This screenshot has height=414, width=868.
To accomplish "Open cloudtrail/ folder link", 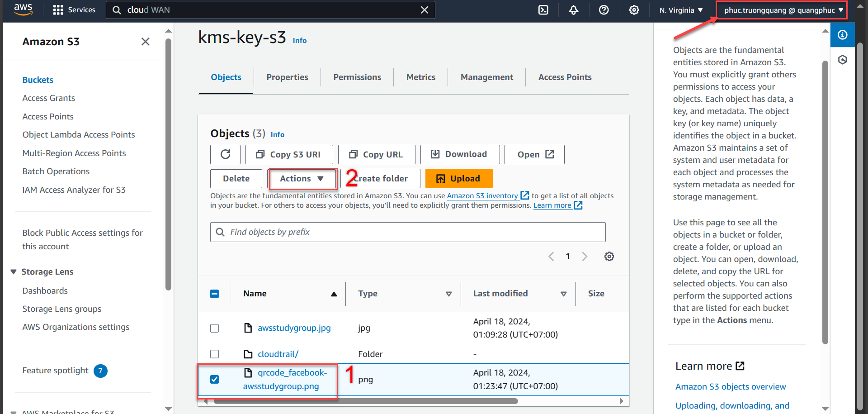I will 278,354.
